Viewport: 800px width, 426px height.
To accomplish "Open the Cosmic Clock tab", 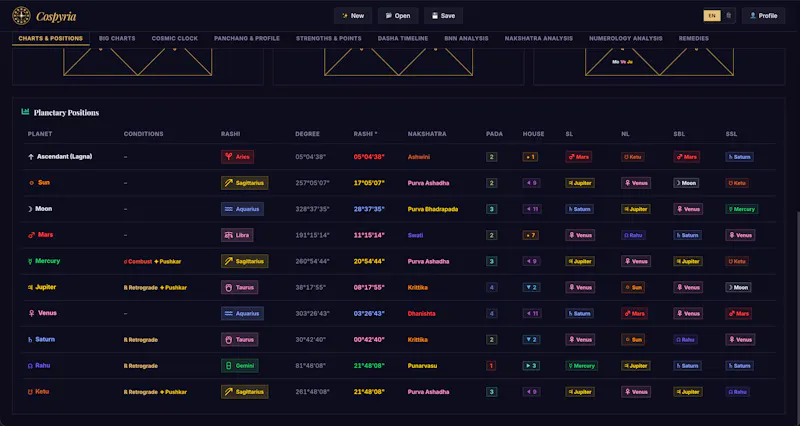I will (x=174, y=38).
